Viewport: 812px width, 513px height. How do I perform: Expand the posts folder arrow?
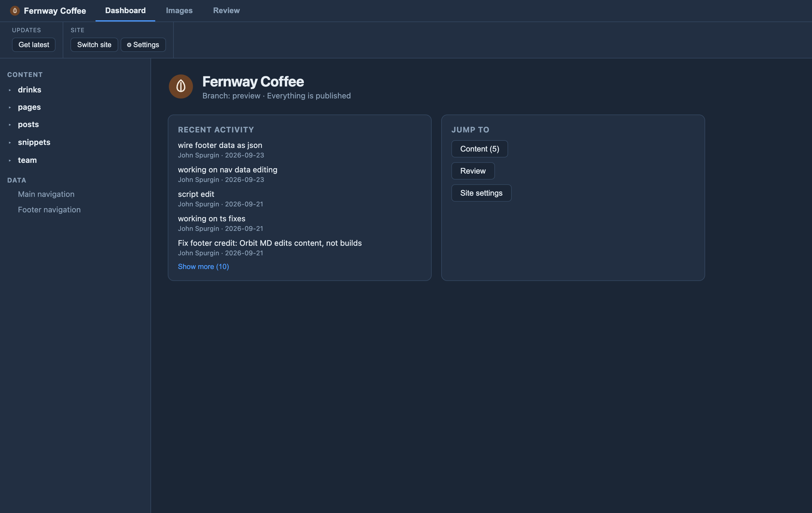coord(10,125)
